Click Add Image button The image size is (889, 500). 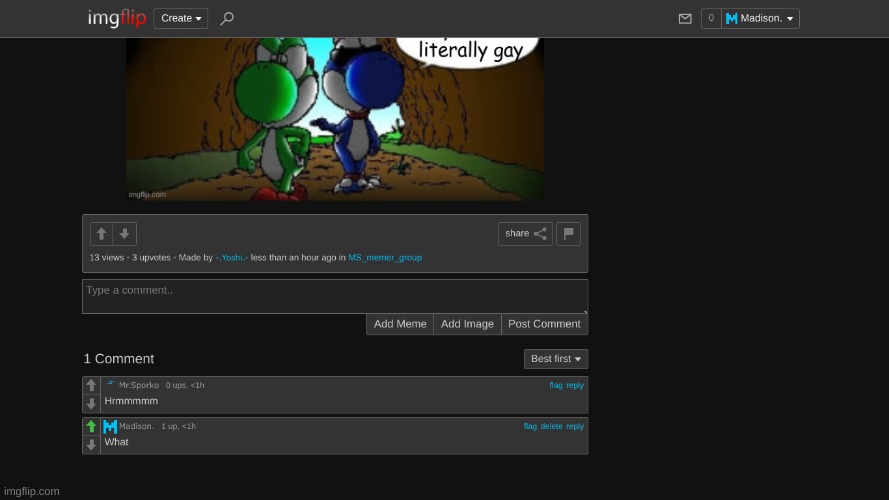[x=467, y=324]
